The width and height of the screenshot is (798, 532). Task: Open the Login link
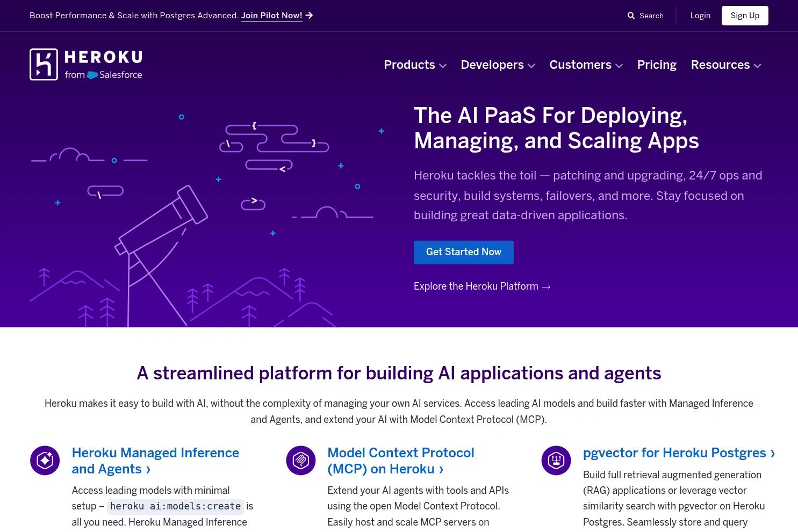point(700,16)
